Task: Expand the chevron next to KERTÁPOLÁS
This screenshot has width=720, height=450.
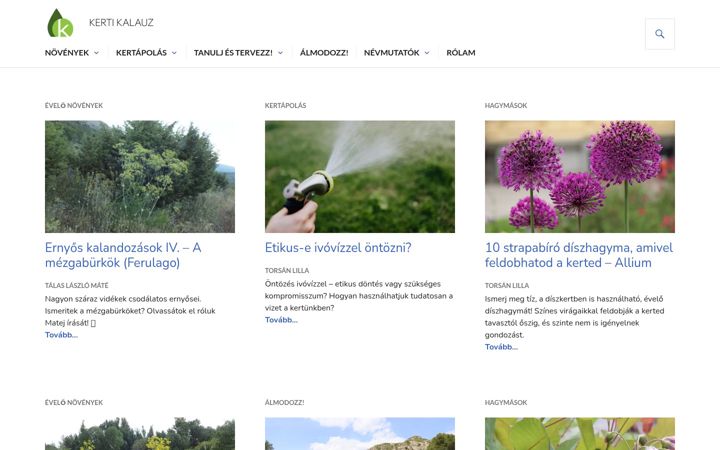Action: [x=174, y=53]
